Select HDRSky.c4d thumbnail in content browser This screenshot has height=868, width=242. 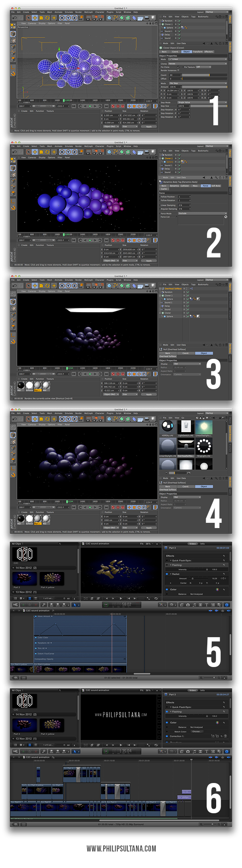[x=167, y=427]
